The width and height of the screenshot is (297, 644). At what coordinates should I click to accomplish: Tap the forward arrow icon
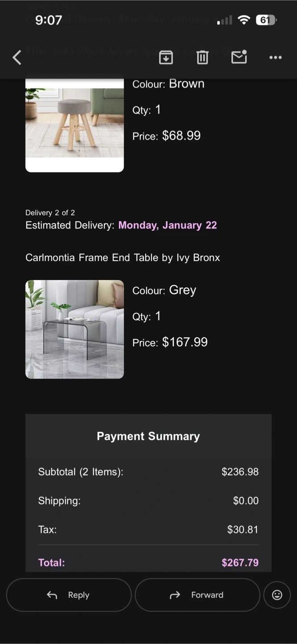tap(175, 595)
